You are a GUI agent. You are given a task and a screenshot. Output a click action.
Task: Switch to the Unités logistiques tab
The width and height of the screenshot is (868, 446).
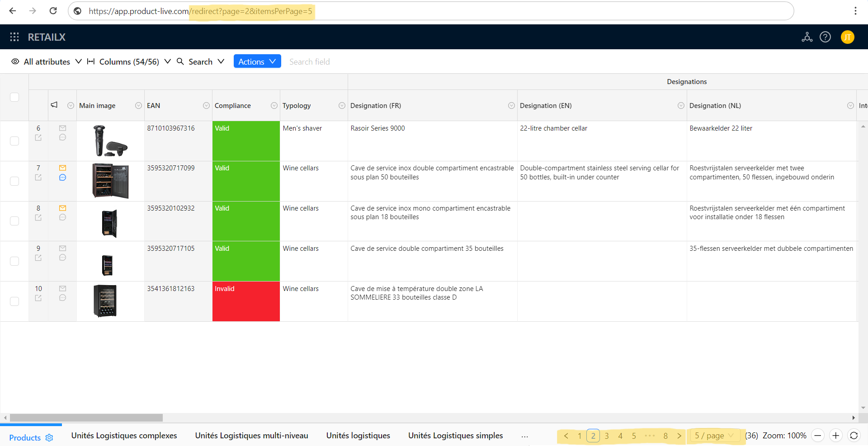(x=358, y=436)
